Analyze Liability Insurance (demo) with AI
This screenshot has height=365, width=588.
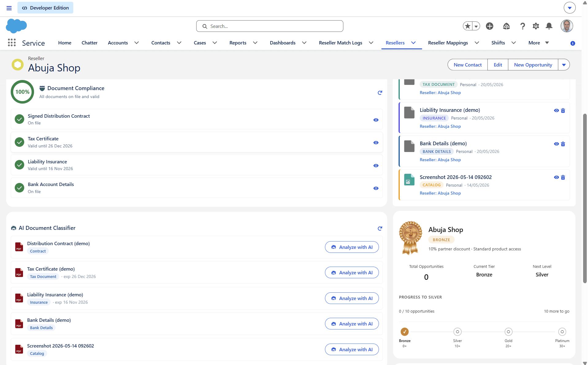click(x=352, y=298)
